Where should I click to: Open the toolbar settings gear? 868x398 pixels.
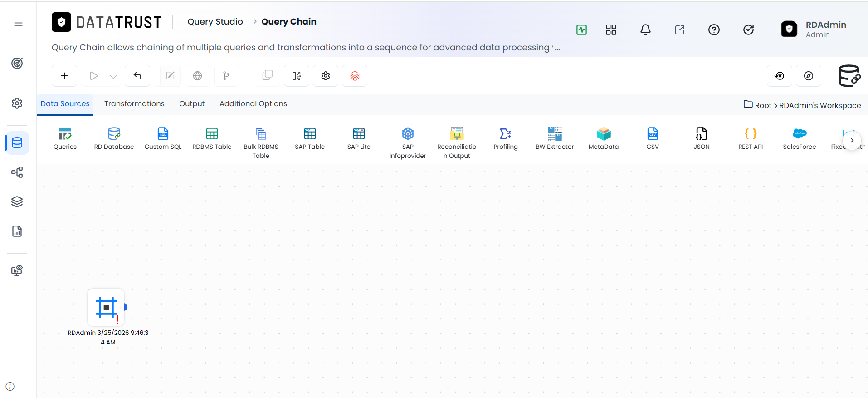326,76
